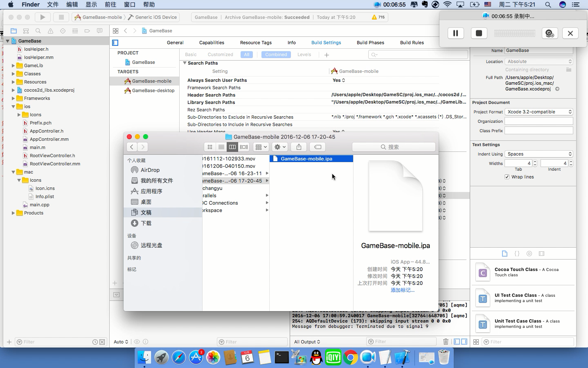Viewport: 588px width, 368px height.
Task: Increase the Tab width stepper
Action: click(x=535, y=162)
